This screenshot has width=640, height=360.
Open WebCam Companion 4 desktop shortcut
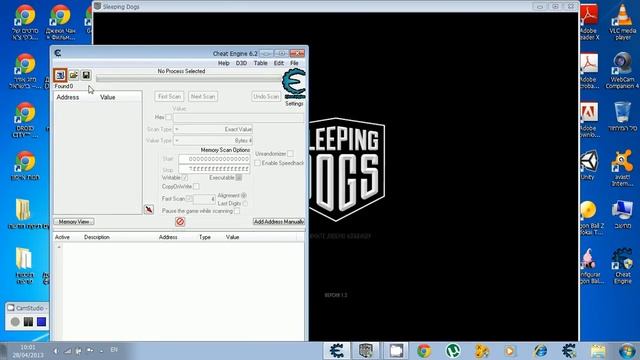coord(622,71)
